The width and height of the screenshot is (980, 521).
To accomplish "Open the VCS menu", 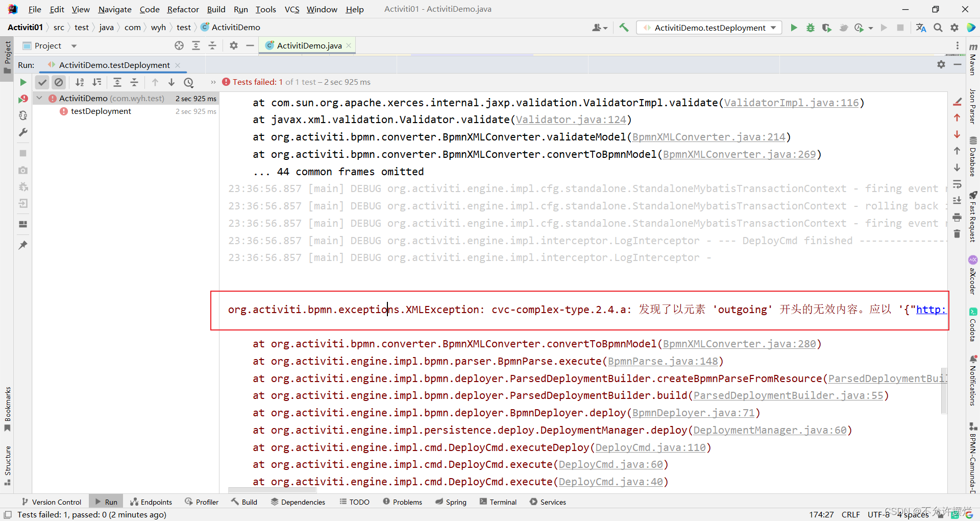I will tap(292, 9).
